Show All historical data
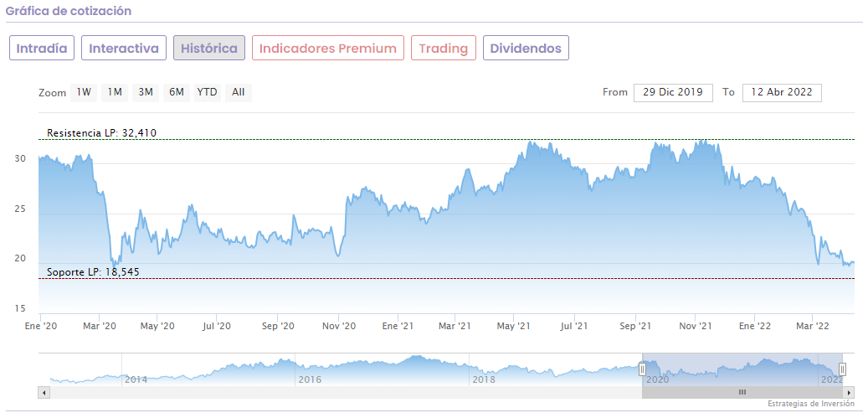Viewport: 868px width, 418px height. [239, 92]
